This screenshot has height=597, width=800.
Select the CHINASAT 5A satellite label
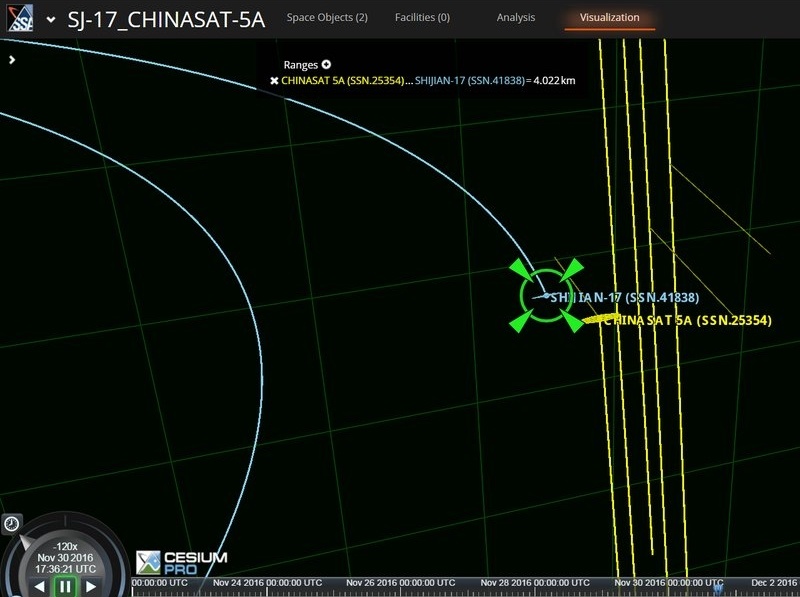(688, 320)
